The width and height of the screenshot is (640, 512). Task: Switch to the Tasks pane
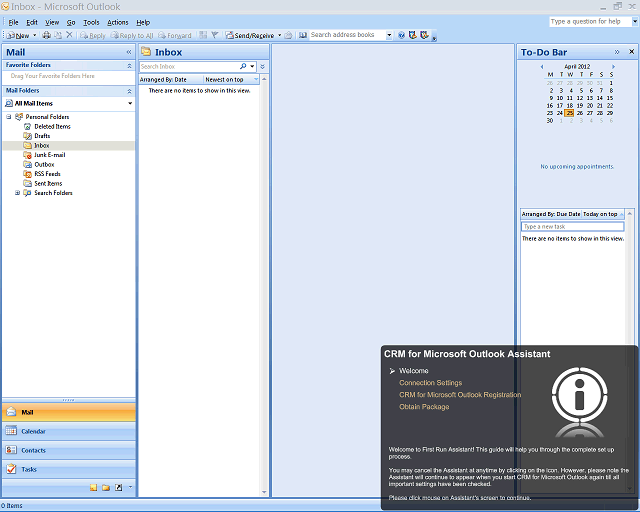69,470
